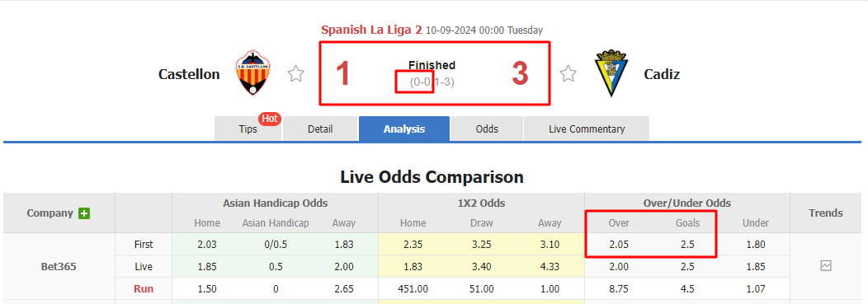Image resolution: width=868 pixels, height=304 pixels.
Task: Open the Spanish La Liga 2 link
Action: click(x=371, y=30)
